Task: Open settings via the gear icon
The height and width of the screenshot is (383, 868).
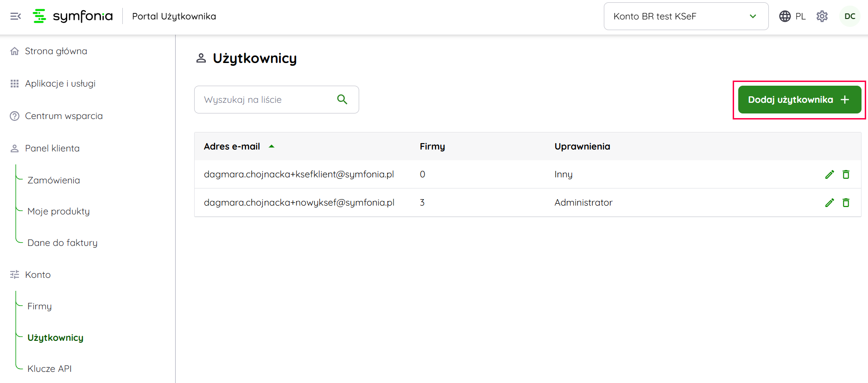Action: [x=822, y=16]
